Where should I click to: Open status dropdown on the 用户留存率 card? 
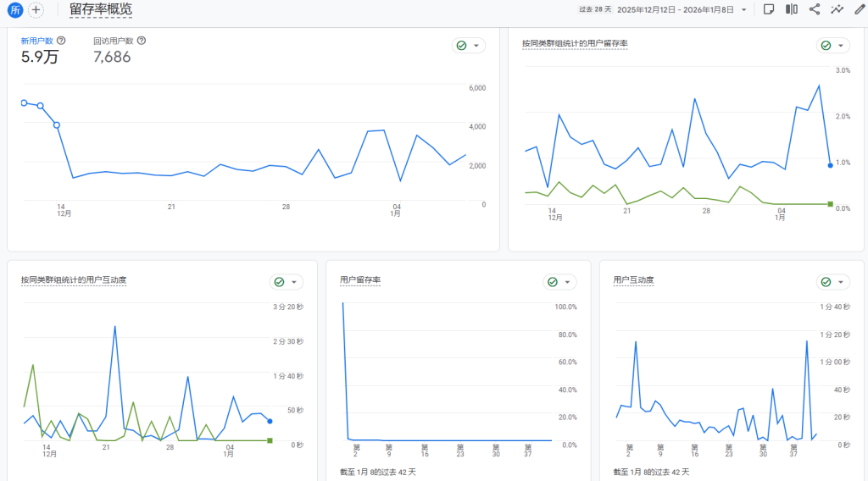[x=559, y=282]
